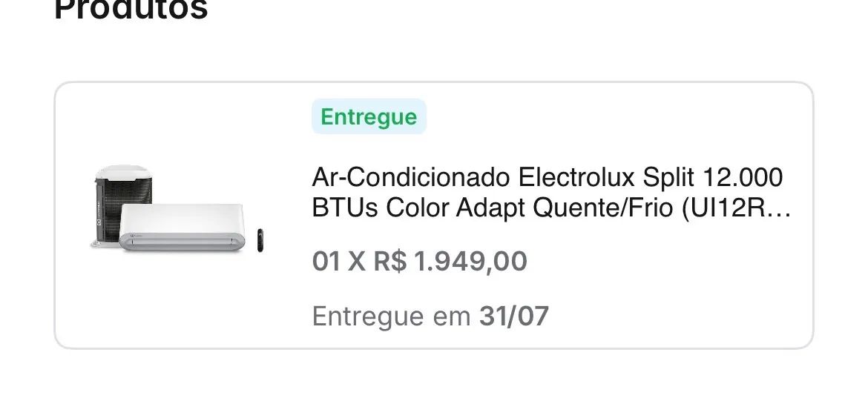Select the Produtos section heading
The image size is (868, 401).
click(131, 10)
